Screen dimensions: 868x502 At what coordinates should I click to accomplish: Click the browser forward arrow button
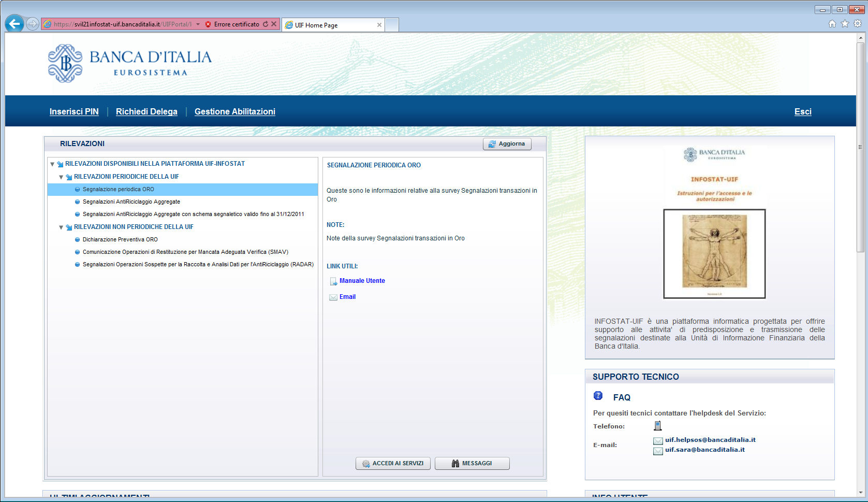(x=32, y=24)
